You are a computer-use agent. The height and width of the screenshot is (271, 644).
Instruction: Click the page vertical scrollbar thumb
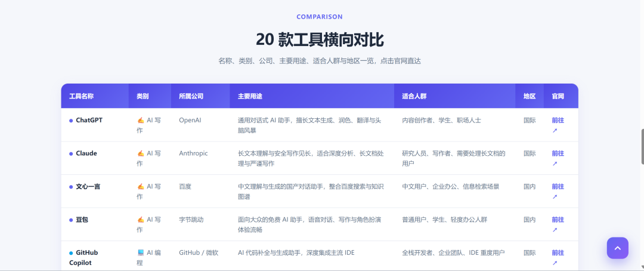click(x=642, y=147)
